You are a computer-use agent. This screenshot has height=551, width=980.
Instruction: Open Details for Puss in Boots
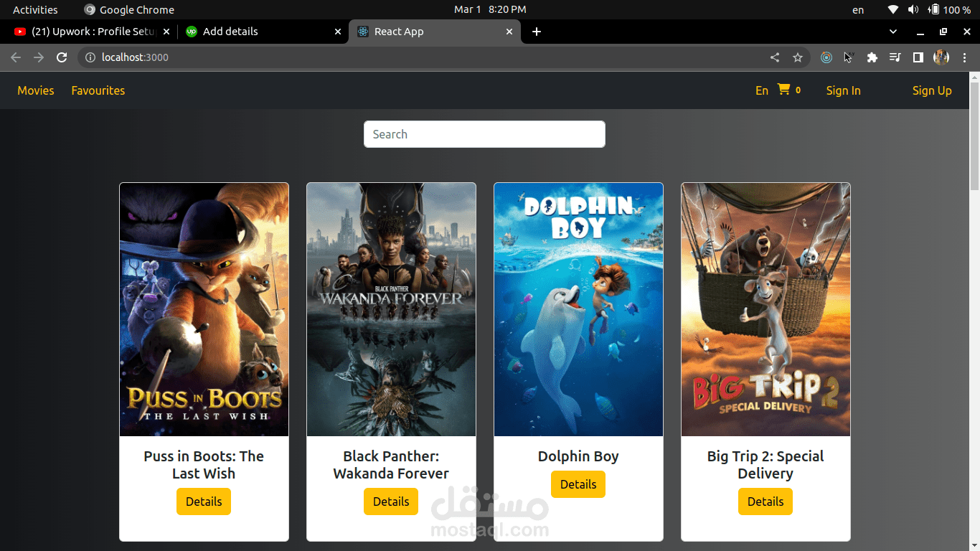click(204, 501)
